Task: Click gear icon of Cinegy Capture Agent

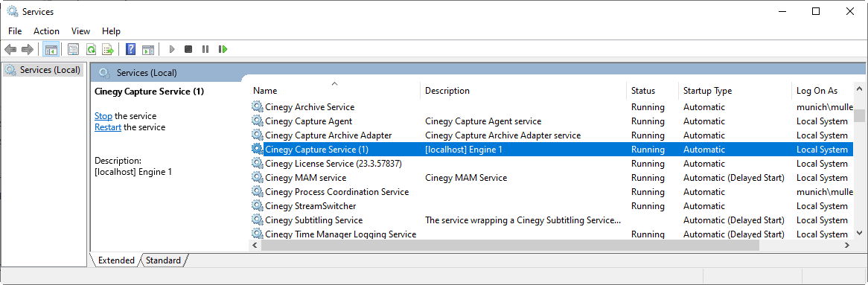Action: point(257,121)
